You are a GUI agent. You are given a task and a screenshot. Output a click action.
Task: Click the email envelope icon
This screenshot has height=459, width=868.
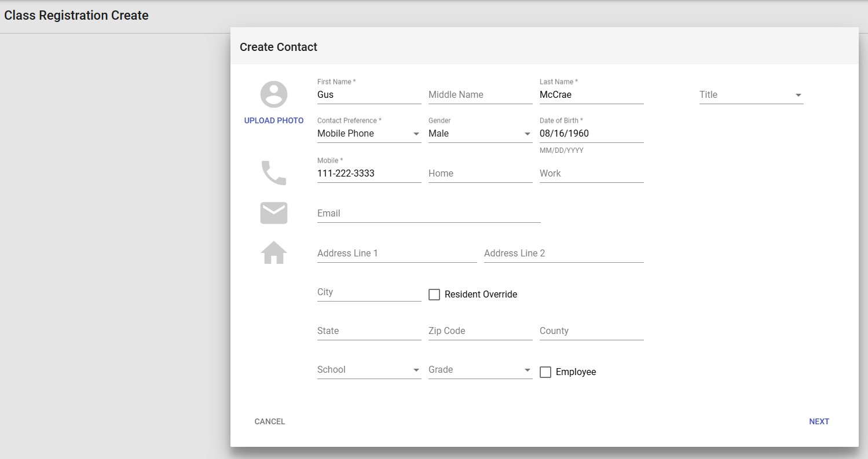coord(274,213)
